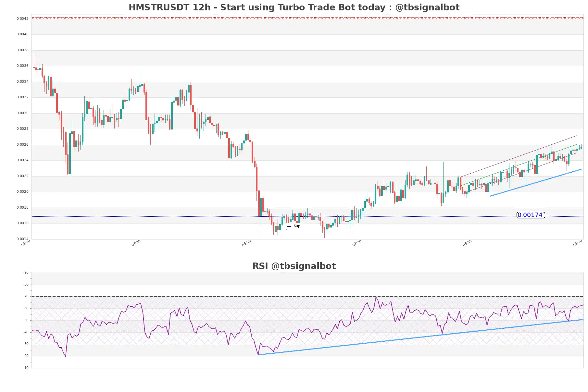Click the RSI @tbsignalbot chart title

pyautogui.click(x=294, y=266)
